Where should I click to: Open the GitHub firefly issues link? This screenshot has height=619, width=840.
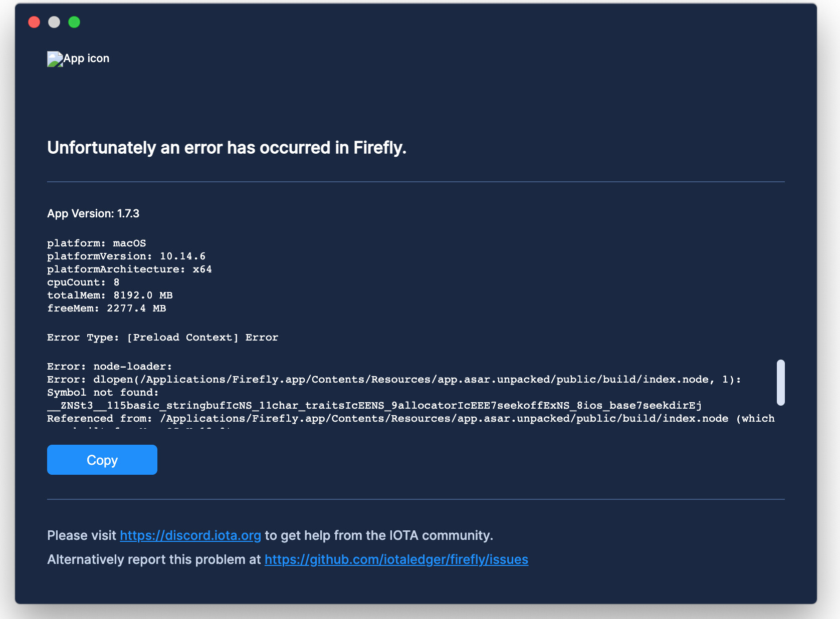[x=396, y=559]
